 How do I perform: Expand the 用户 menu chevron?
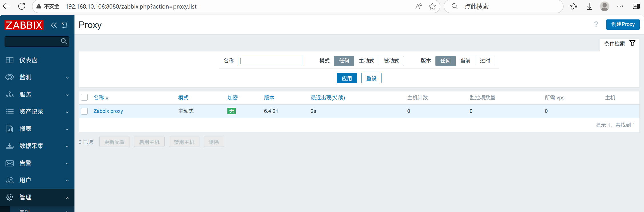(67, 181)
